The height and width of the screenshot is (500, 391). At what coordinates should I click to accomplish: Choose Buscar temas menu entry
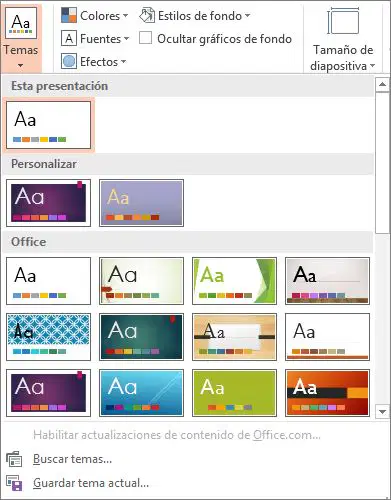72,459
